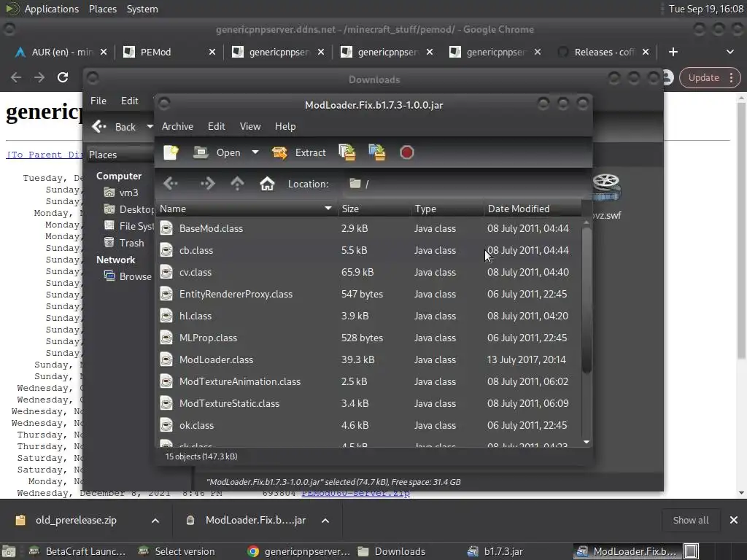The width and height of the screenshot is (747, 560).
Task: Open Desktop in Places sidebar
Action: pos(128,209)
